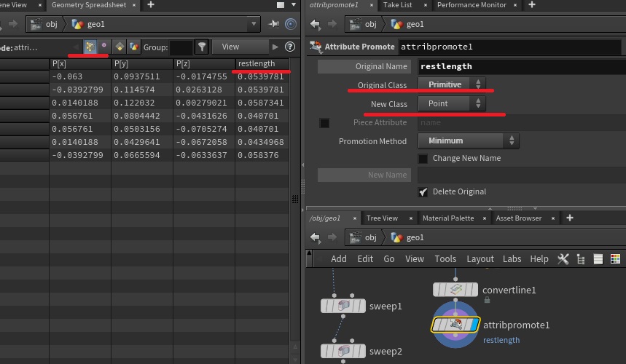Screen dimensions: 626x364
Task: Open the Edit menu in the network editor
Action: pyautogui.click(x=365, y=259)
